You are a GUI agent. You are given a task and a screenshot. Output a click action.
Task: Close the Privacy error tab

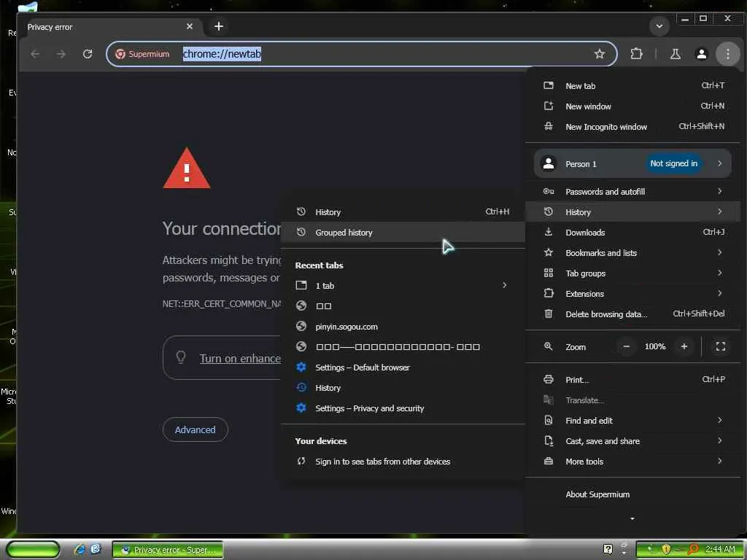(x=190, y=26)
